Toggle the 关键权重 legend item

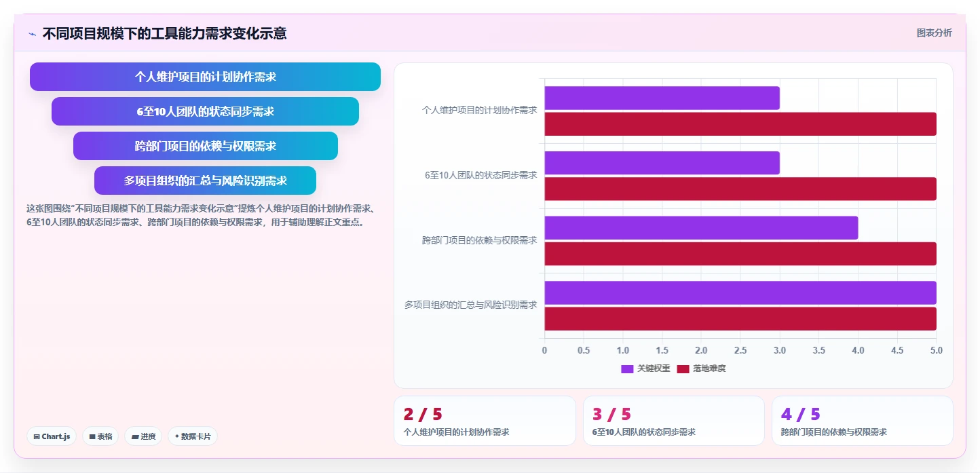point(645,368)
